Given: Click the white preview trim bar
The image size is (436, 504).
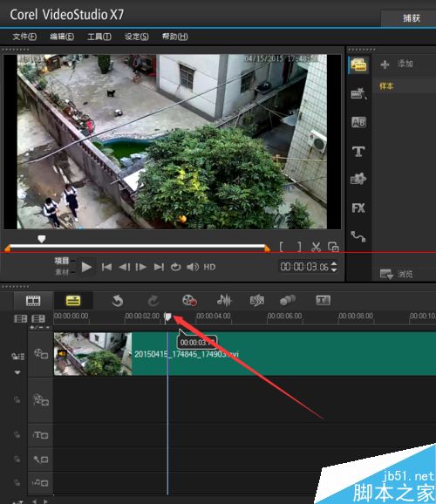Looking at the screenshot, I should 137,247.
